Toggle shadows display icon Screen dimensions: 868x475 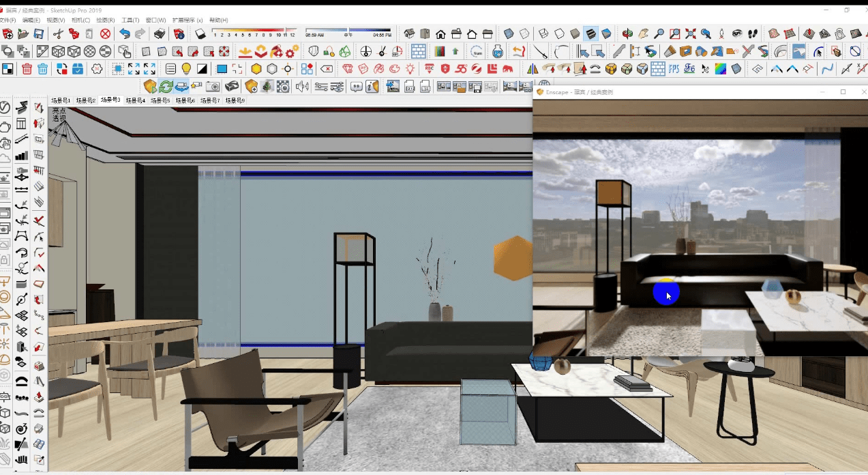click(x=200, y=33)
